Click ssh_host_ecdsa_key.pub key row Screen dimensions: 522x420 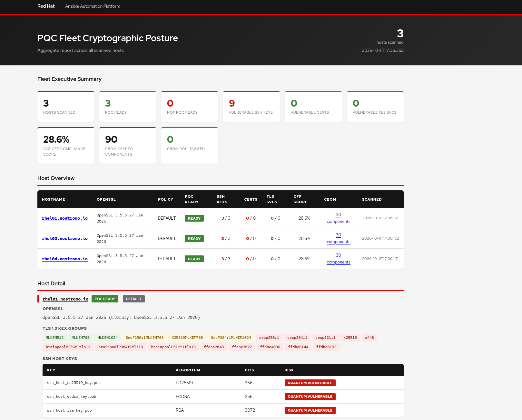tap(223, 396)
